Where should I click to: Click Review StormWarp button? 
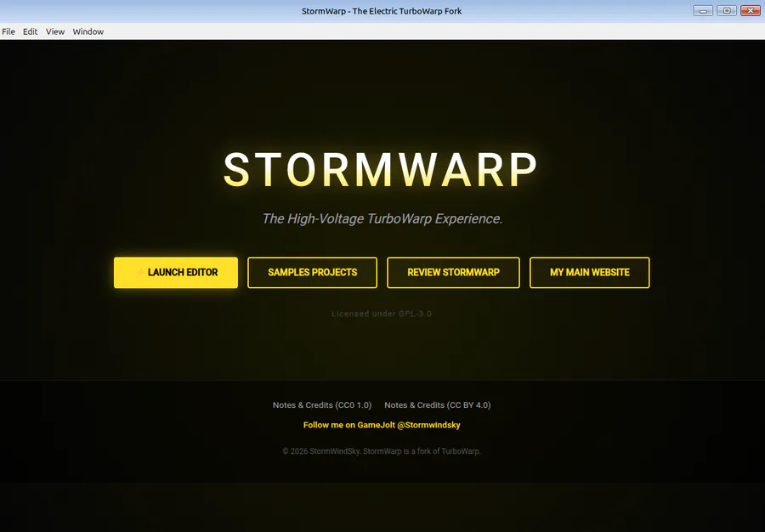[x=453, y=273]
